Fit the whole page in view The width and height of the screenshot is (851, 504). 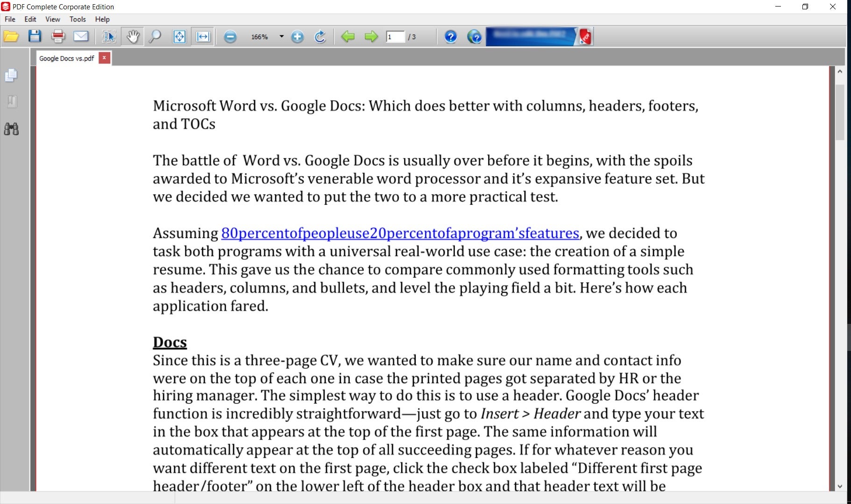point(179,36)
